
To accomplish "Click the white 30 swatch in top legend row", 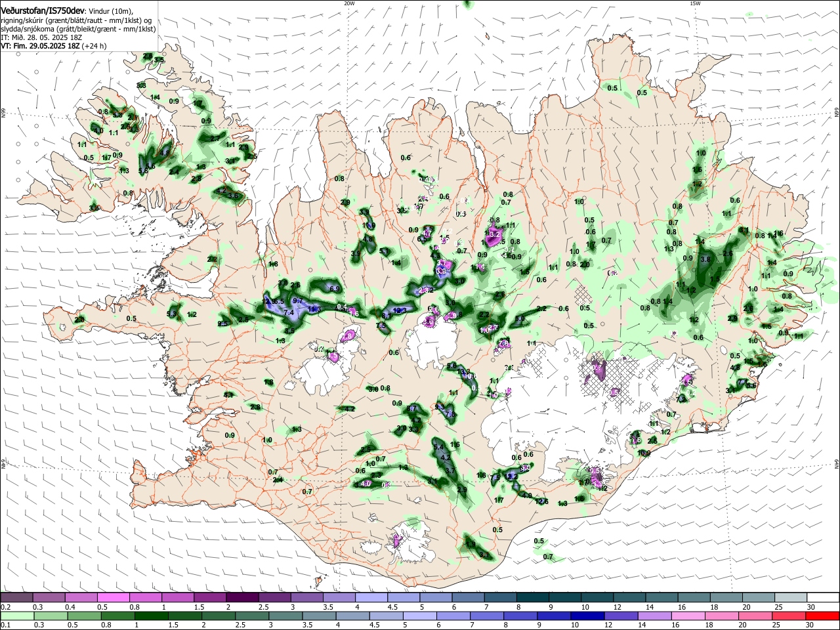I will click(823, 597).
